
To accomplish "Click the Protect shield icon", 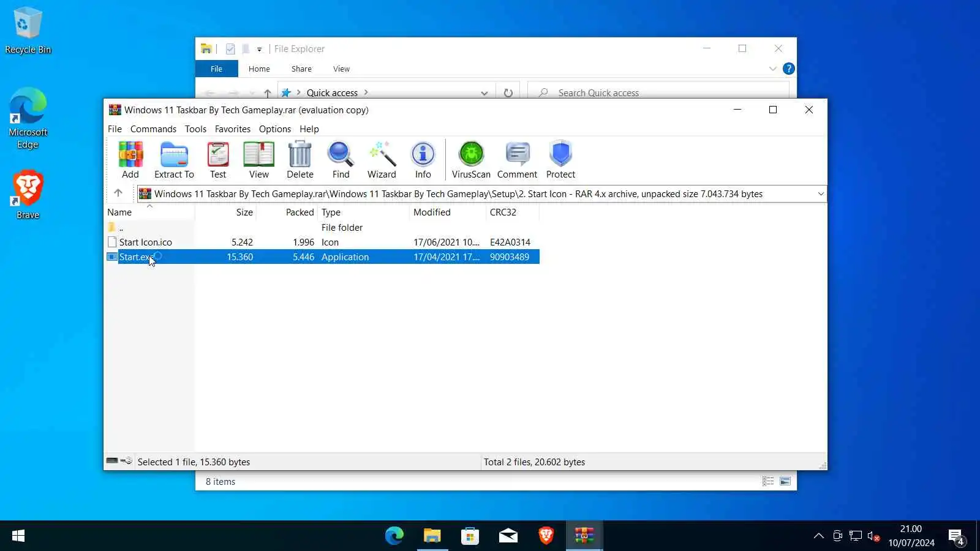I will click(560, 160).
